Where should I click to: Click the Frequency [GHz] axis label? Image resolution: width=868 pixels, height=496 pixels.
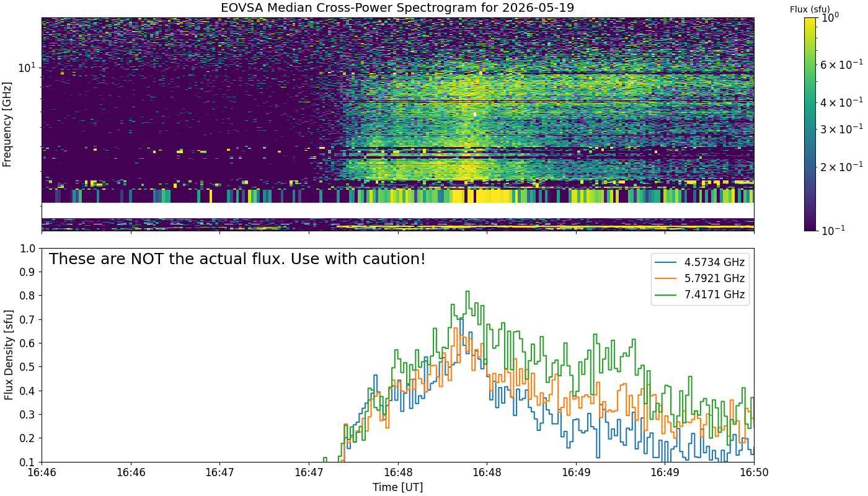tap(7, 124)
